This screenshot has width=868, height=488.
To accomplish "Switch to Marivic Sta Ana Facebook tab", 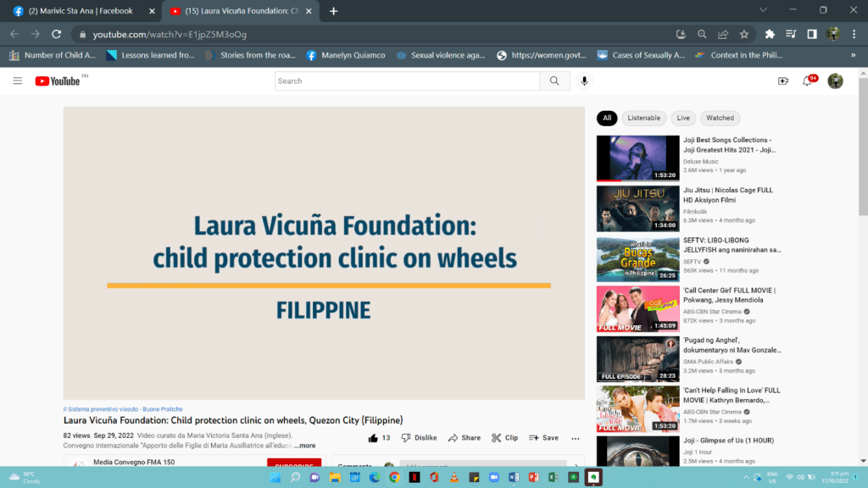I will click(81, 11).
